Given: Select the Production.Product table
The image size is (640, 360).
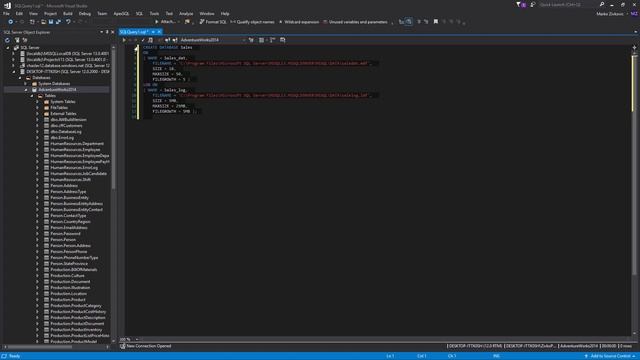Looking at the screenshot, I should coord(68,300).
